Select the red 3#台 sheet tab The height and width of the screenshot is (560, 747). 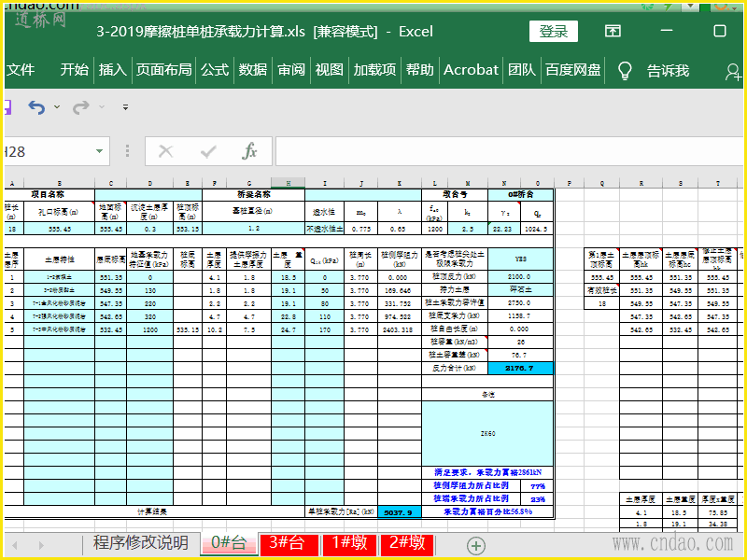pos(288,543)
